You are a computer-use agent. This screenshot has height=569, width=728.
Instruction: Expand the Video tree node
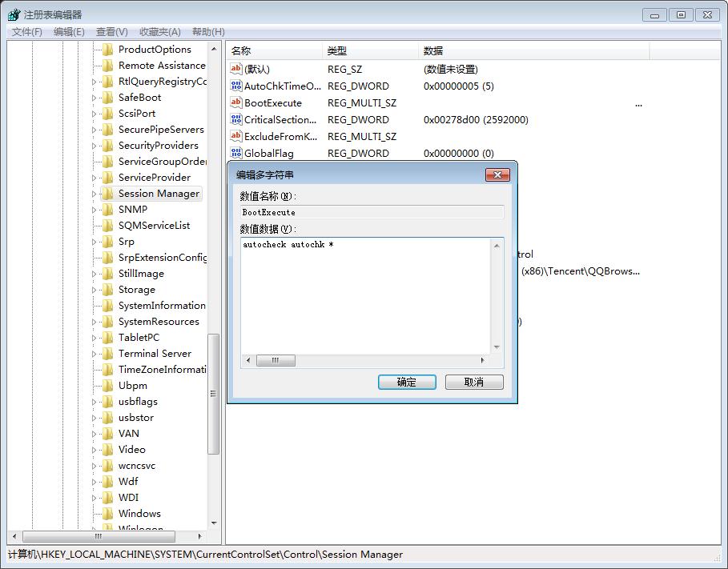(x=94, y=450)
